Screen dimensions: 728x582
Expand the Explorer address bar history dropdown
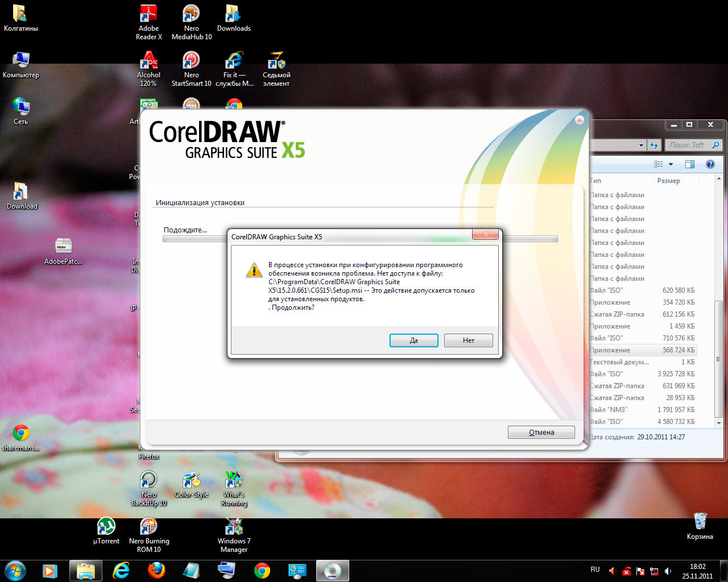pyautogui.click(x=642, y=145)
